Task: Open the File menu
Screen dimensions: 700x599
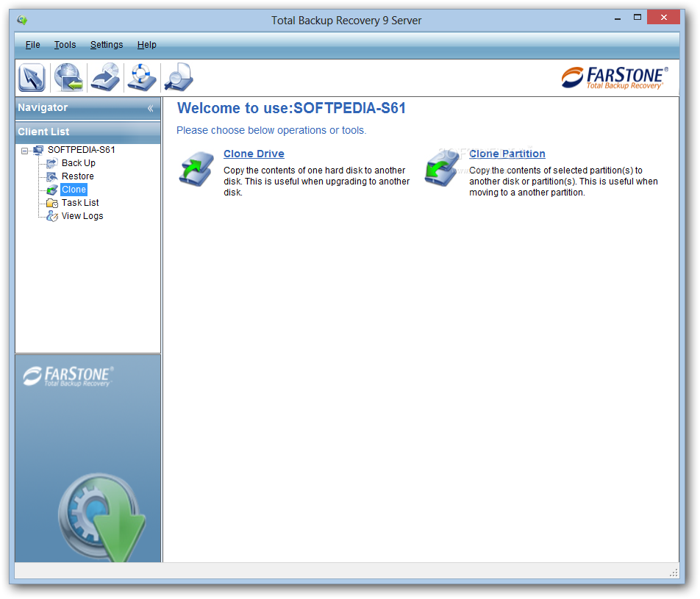Action: coord(32,45)
